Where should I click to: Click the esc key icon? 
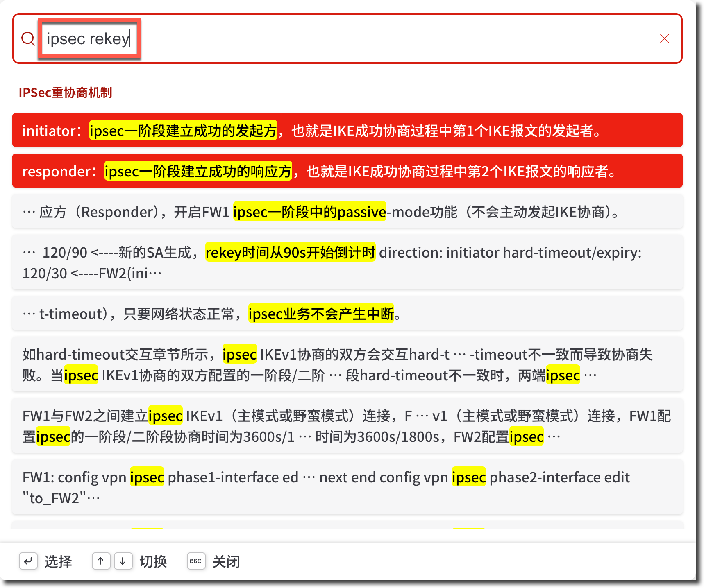[x=196, y=561]
